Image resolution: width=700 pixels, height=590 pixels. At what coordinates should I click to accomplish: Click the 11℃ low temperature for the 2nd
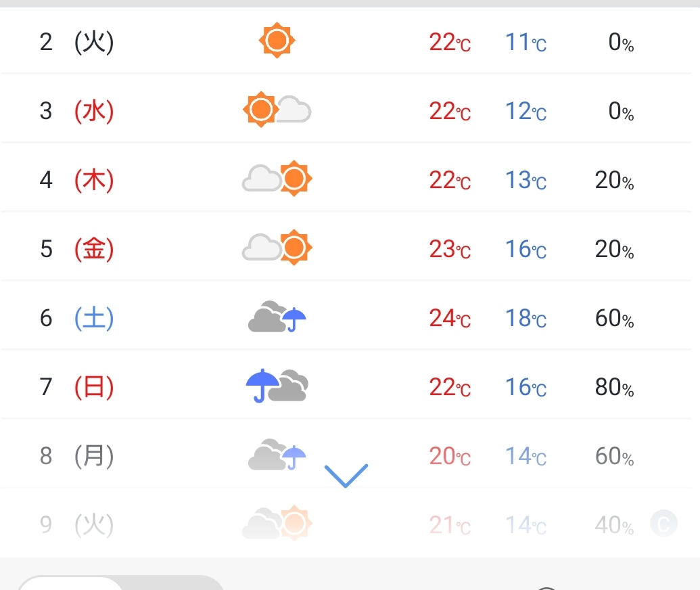(526, 42)
